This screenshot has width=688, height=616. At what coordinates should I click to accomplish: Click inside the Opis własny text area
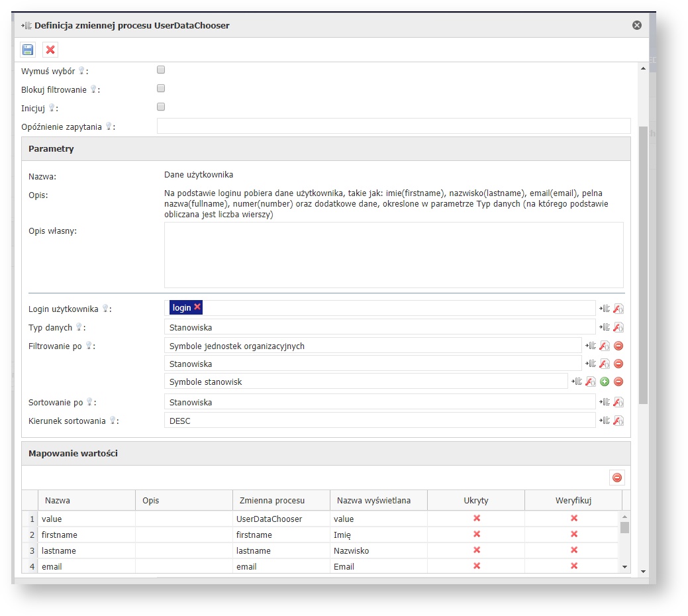click(393, 254)
